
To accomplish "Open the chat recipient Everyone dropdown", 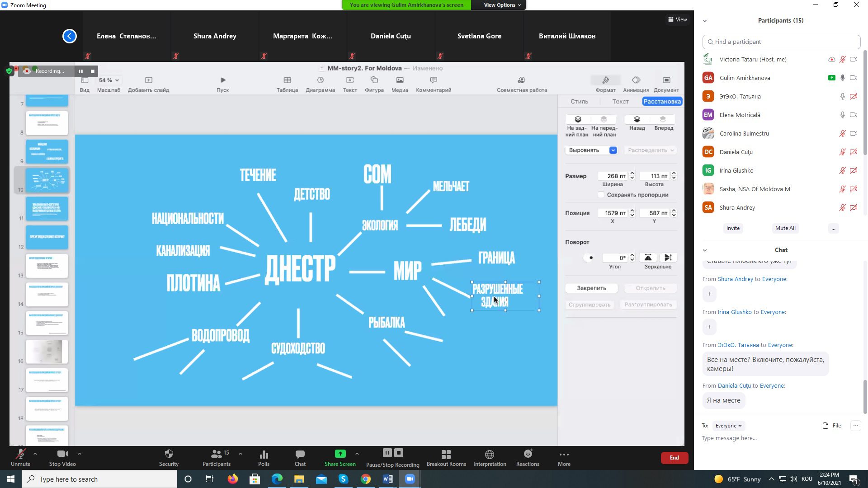I will point(728,426).
